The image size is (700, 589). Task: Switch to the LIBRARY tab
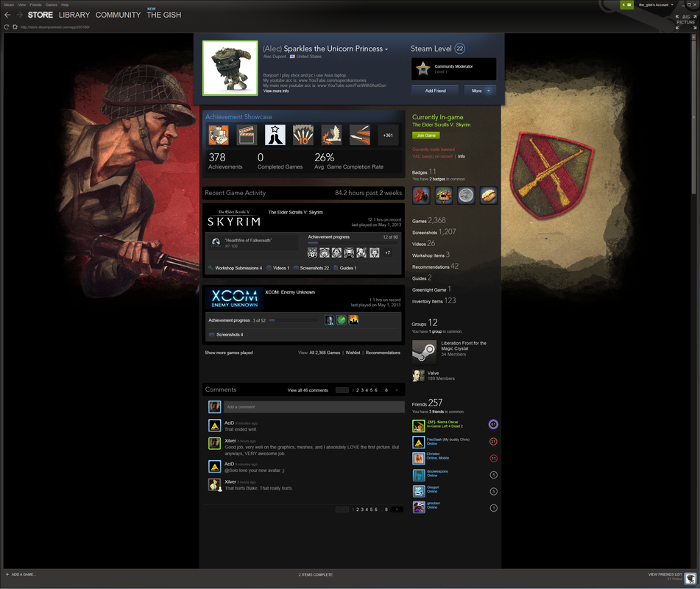(74, 15)
